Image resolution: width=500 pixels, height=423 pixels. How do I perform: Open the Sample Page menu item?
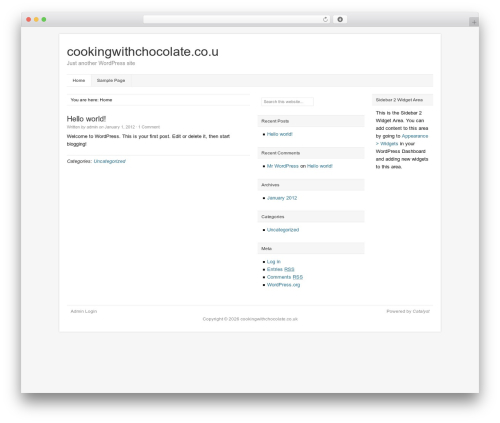point(111,80)
